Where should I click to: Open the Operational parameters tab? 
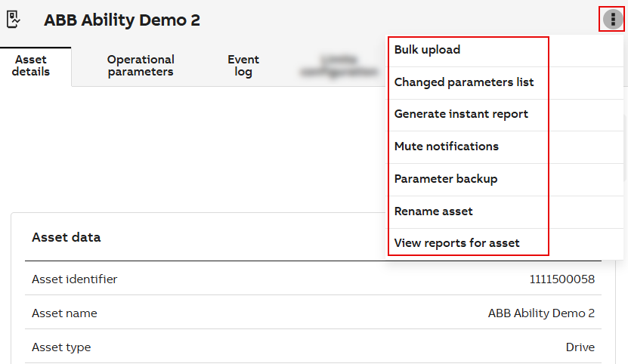[x=141, y=66]
